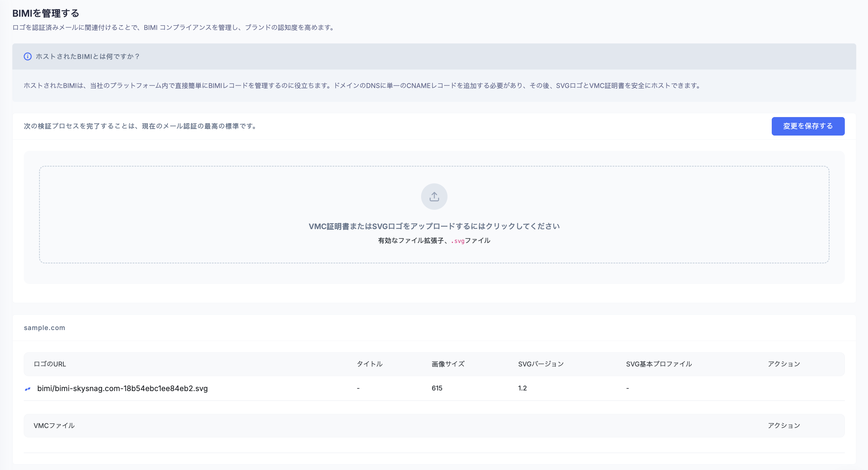Screen dimensions: 868x470
Task: Click the BIMIを管理する page title
Action: point(46,13)
